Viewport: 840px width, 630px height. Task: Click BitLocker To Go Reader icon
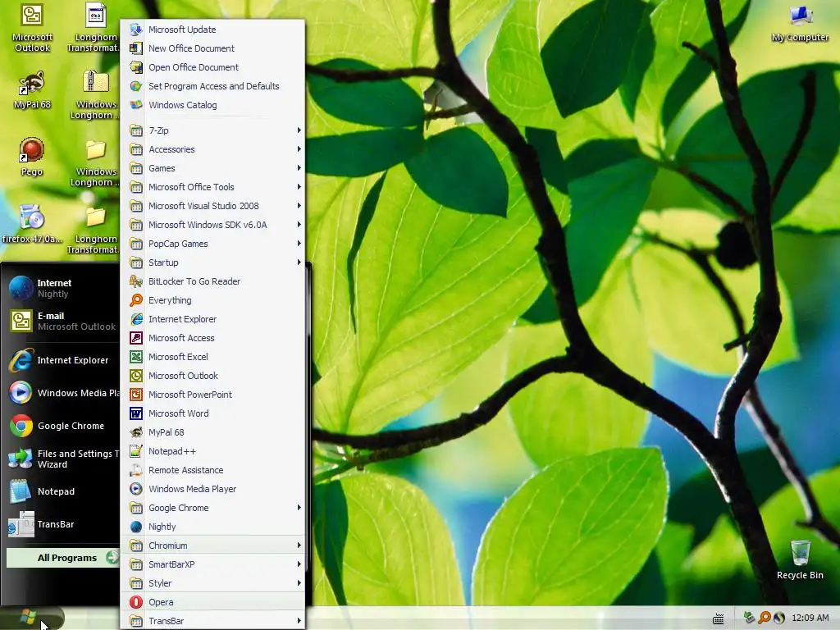point(136,281)
